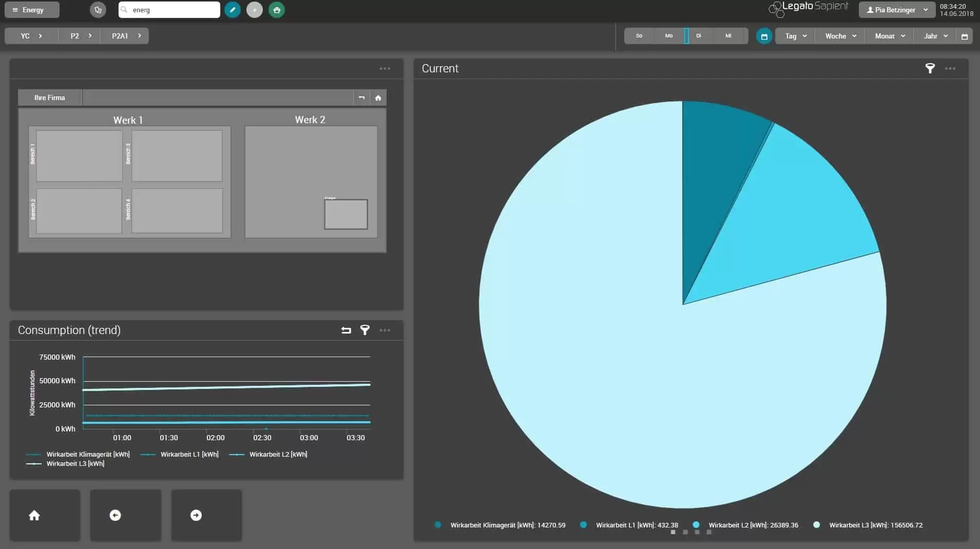Click the Klimagerät color dot in pie legend
Viewport: 980px width, 549px height.
point(438,525)
